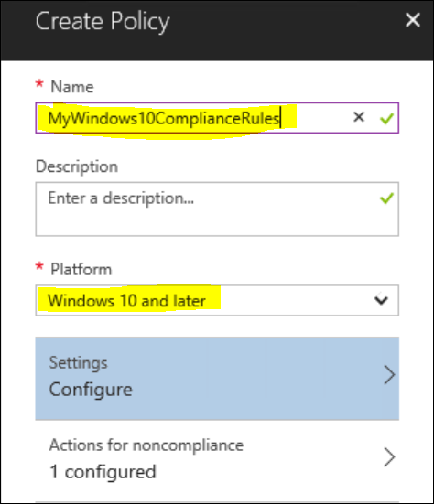Click the green checkmark in Description box
Viewport: 434px width, 504px height.
tap(386, 198)
